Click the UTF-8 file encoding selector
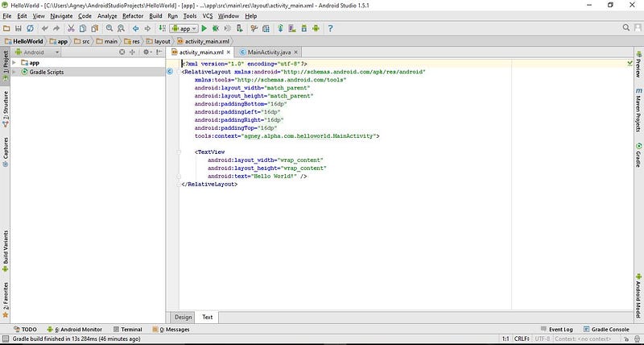Screen dimensions: 644x345 (x=543, y=339)
